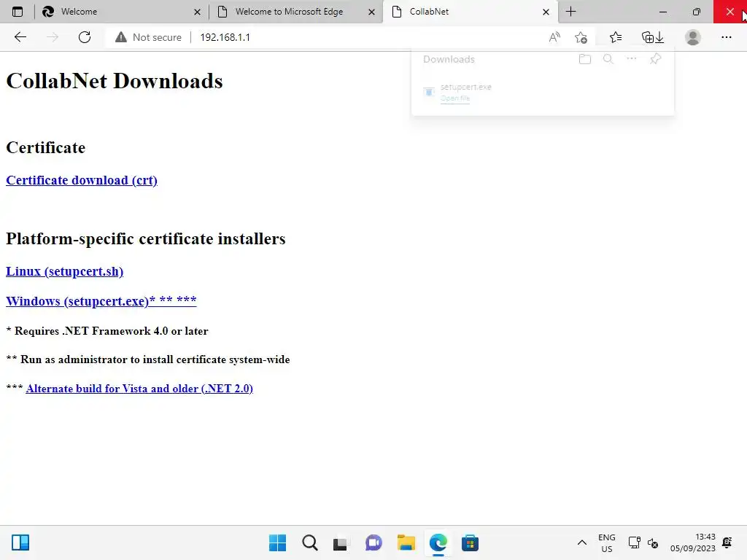Viewport: 747px width, 560px height.
Task: Open the Read aloud icon in address bar
Action: 554,37
